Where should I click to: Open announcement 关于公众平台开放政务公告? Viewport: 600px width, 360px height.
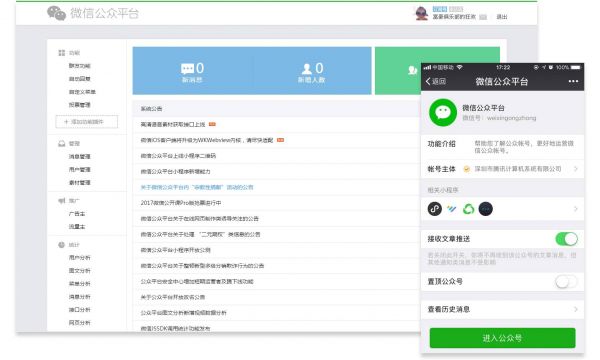[x=173, y=297]
